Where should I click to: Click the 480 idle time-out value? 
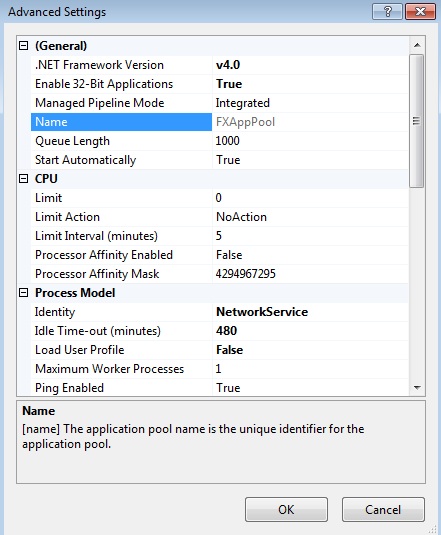(226, 331)
